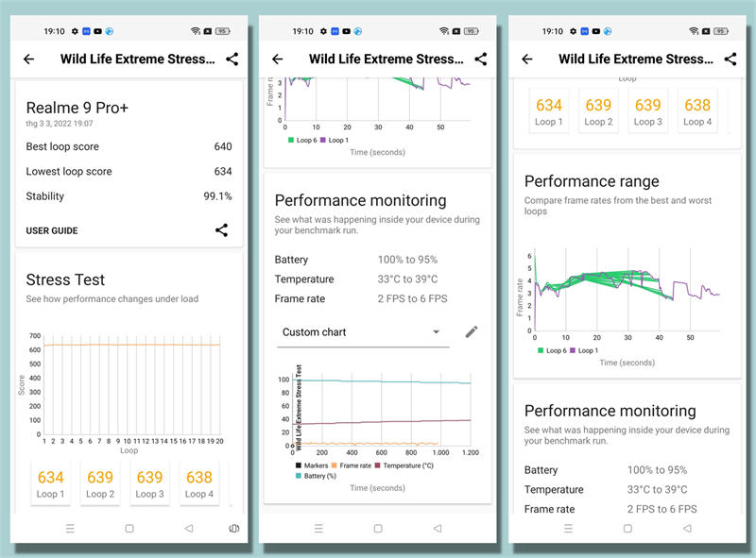Click Realme 9 Pro+ device title
The height and width of the screenshot is (558, 756).
pos(77,108)
